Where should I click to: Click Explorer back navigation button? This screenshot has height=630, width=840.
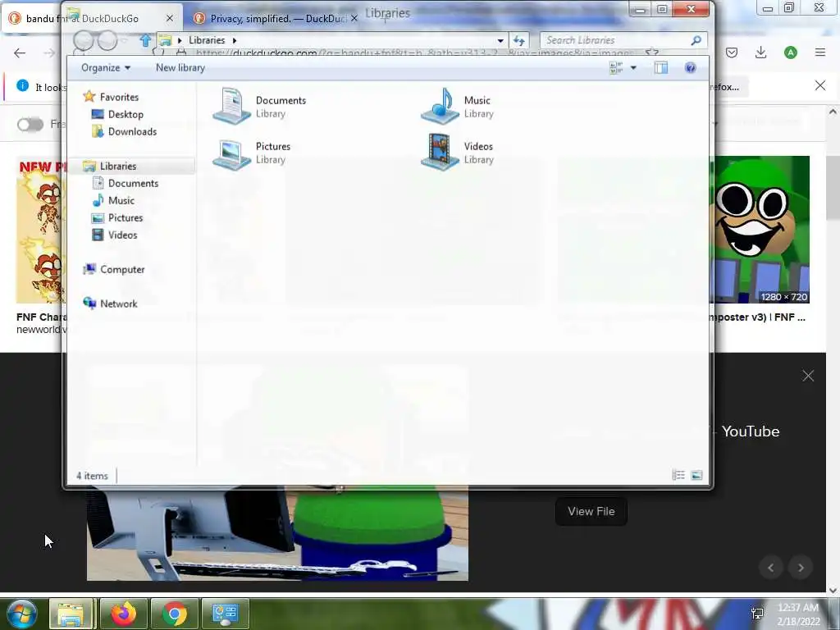tap(83, 41)
